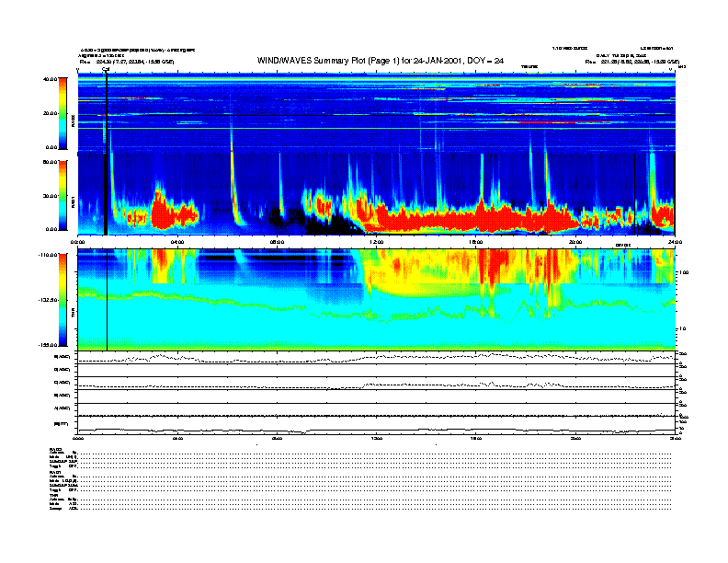Screen dimensions: 728x563
Task: Click the Cal marker above RAD2 spectrogram
Action: point(106,70)
